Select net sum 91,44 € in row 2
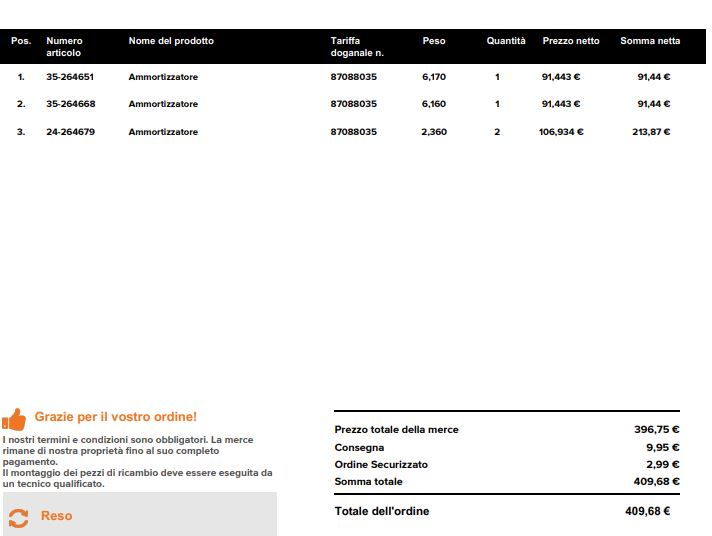 654,104
